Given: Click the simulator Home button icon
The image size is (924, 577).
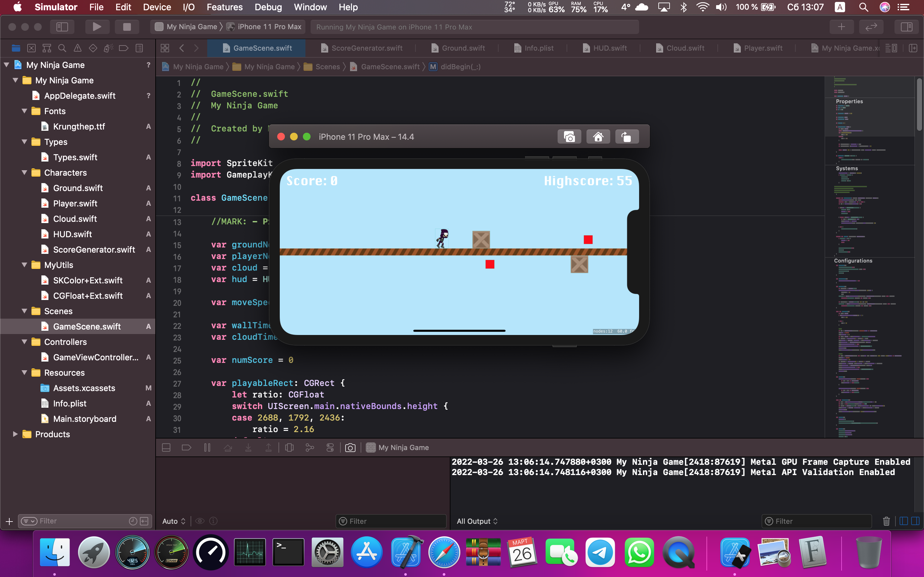Looking at the screenshot, I should 598,136.
